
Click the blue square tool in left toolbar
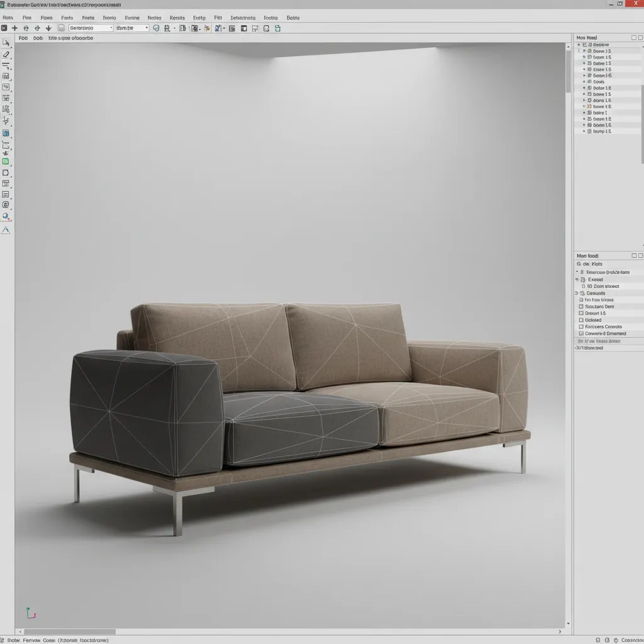click(6, 133)
